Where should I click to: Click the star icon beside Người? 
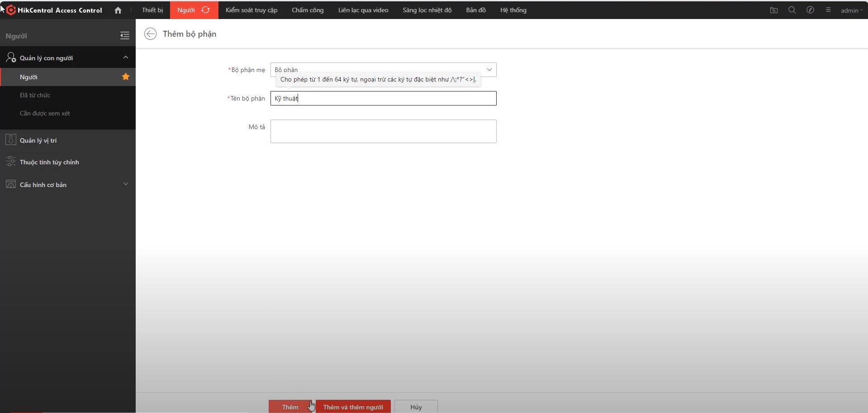point(126,77)
